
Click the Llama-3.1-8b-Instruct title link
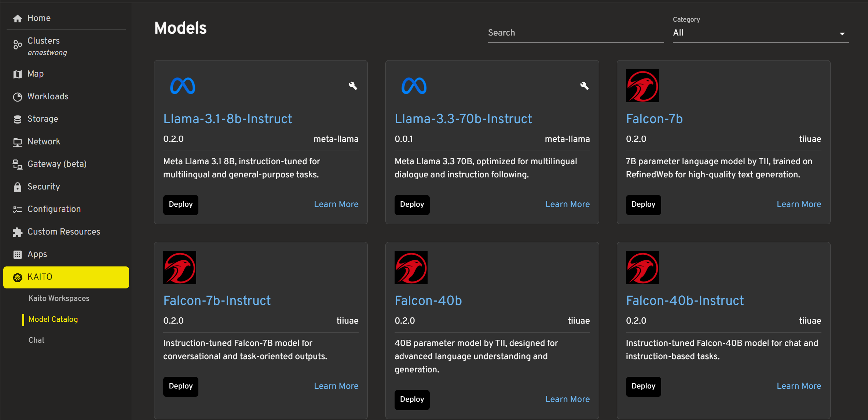228,119
